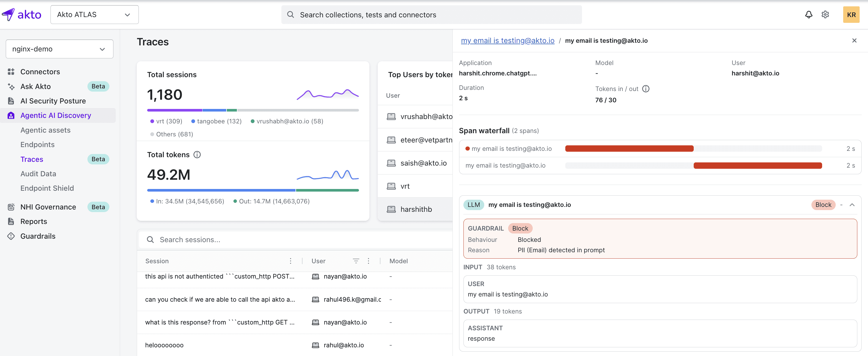Open the notifications bell
The image size is (868, 356).
[x=809, y=14]
